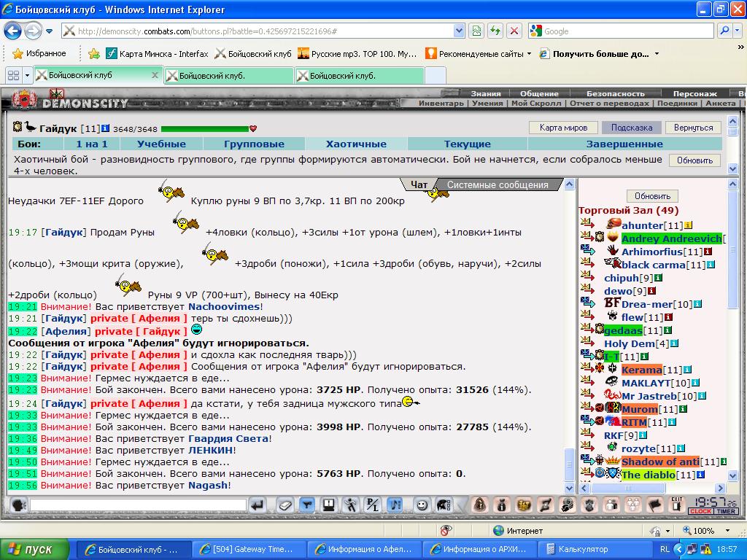Click the info figure icon in bottom toolbar

(501, 505)
